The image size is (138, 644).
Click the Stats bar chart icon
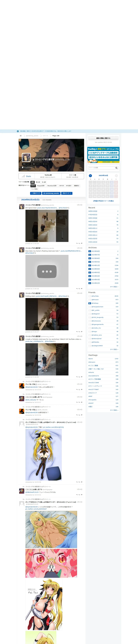click(x=23, y=176)
